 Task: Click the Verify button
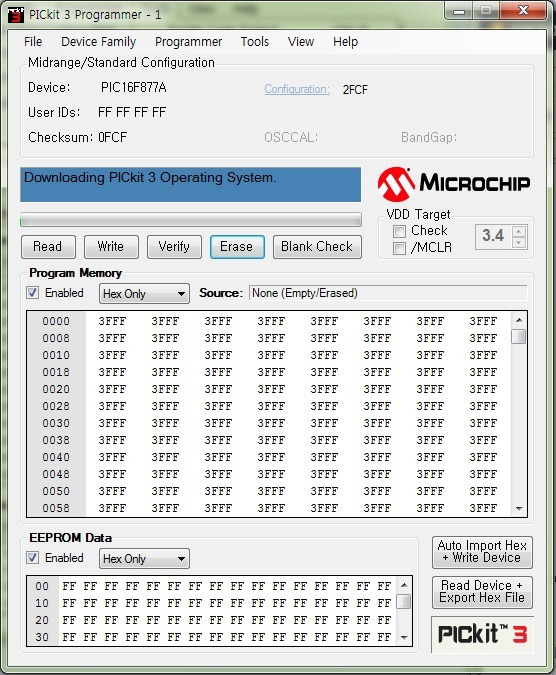click(174, 247)
